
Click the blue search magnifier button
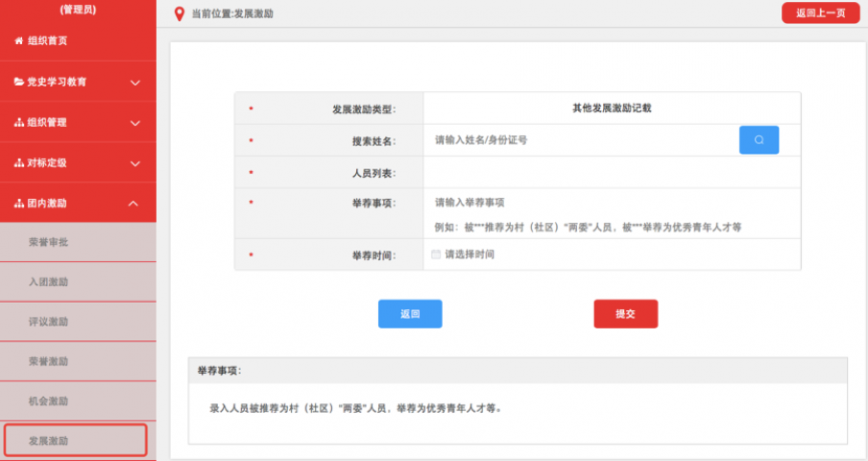759,140
